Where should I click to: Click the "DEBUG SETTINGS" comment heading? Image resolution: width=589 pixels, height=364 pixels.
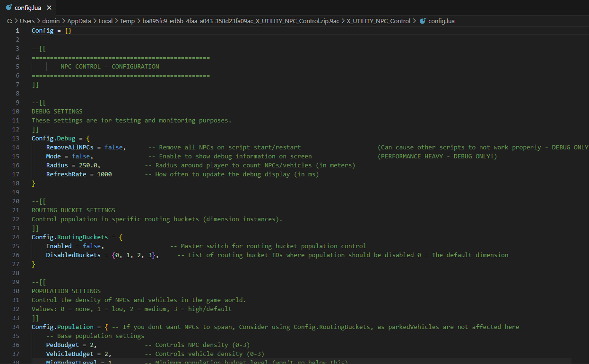[x=57, y=112]
